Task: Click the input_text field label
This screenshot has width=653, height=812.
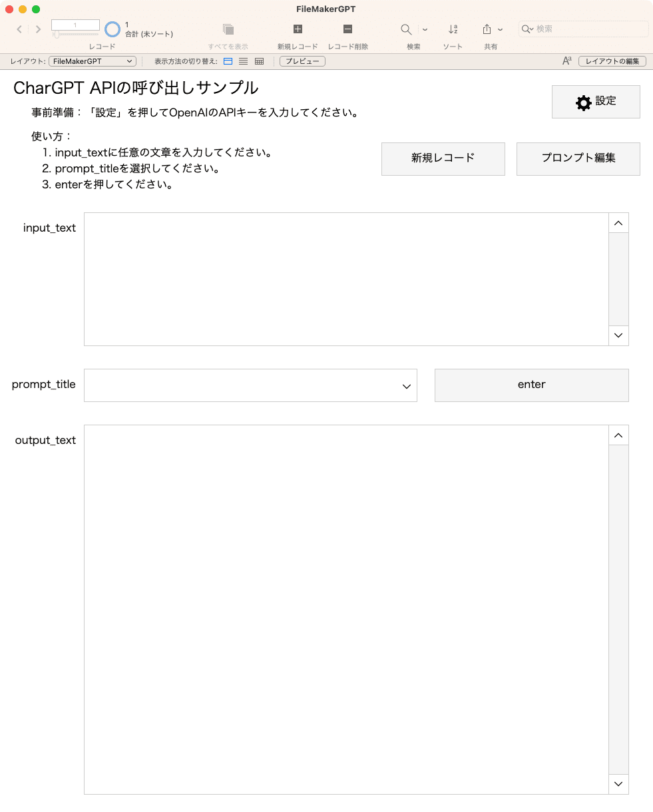Action: (x=49, y=228)
